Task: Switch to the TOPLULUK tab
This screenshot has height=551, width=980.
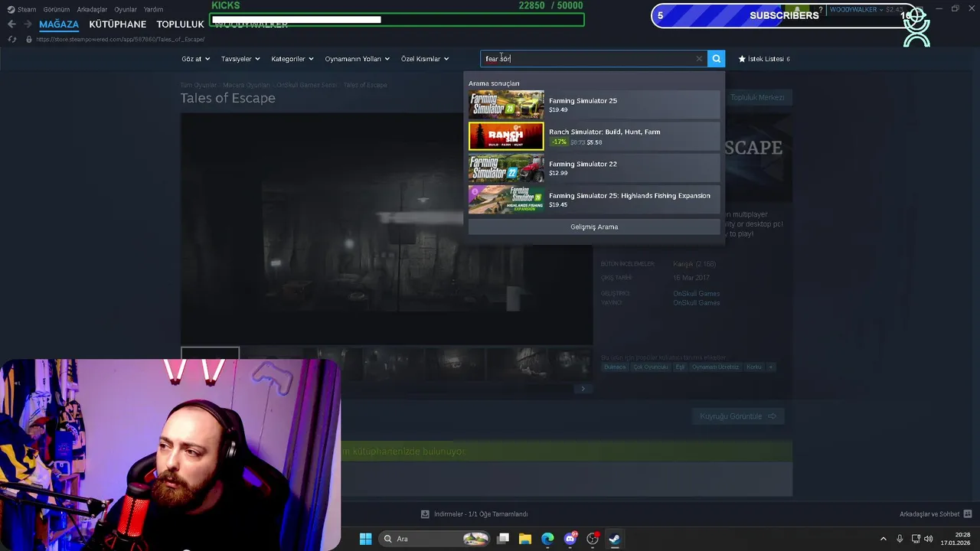Action: (180, 24)
